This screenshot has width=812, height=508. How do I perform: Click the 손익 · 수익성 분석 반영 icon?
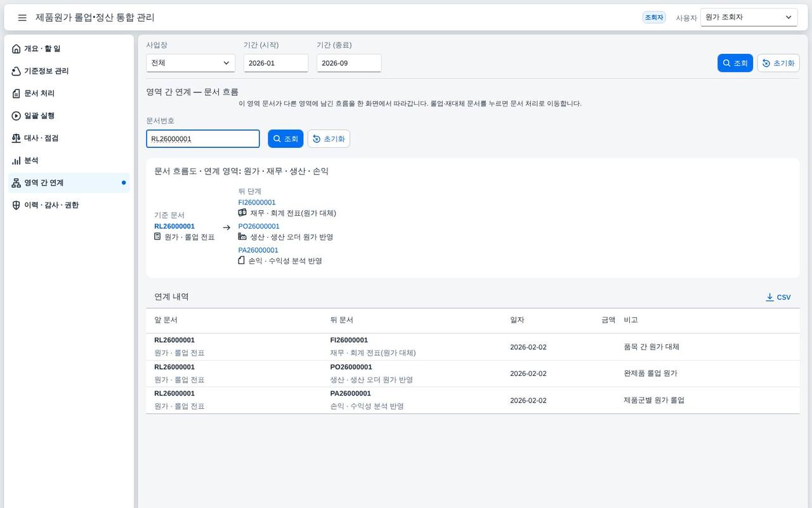(241, 260)
